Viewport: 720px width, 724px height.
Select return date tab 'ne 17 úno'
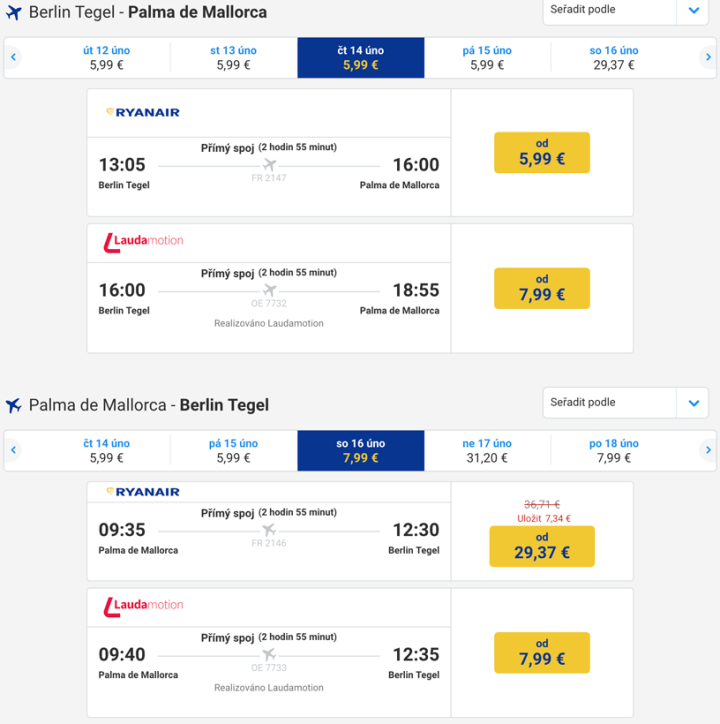pos(487,450)
